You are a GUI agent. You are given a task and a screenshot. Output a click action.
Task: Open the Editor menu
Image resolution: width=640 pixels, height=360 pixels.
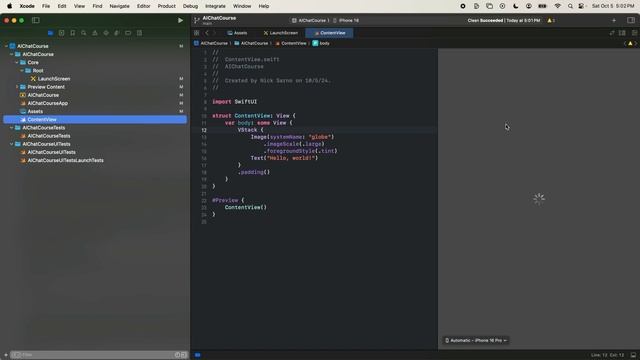(x=143, y=6)
